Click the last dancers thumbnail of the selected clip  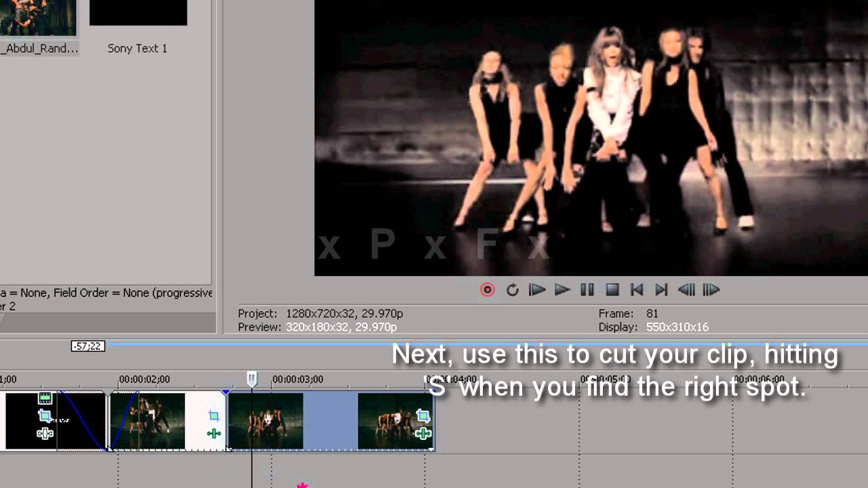click(x=395, y=421)
